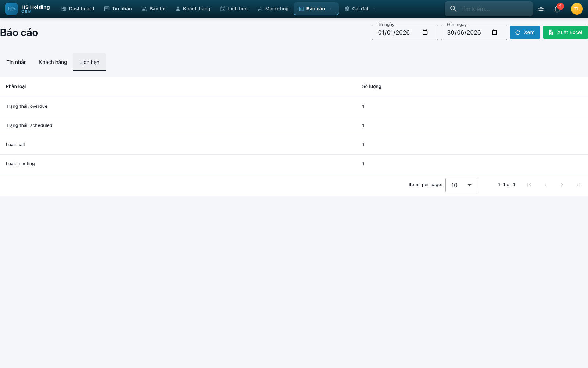Screen dimensions: 588x368
Task: Click the Phân loại column header
Action: 16,86
